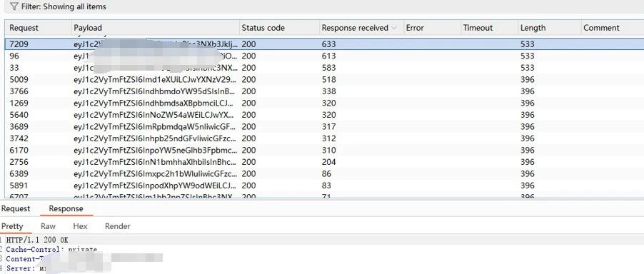
Task: Sort by the Status code column header
Action: [279, 28]
